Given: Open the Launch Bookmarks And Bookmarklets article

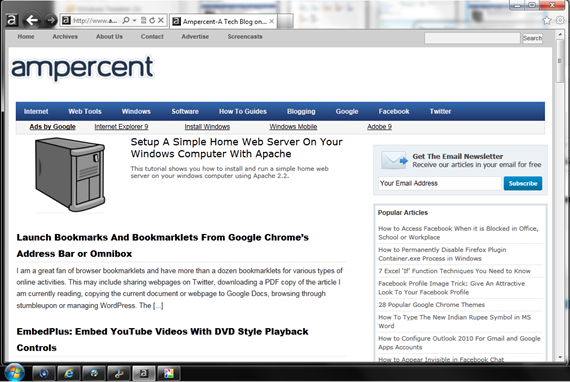Looking at the screenshot, I should pyautogui.click(x=162, y=245).
